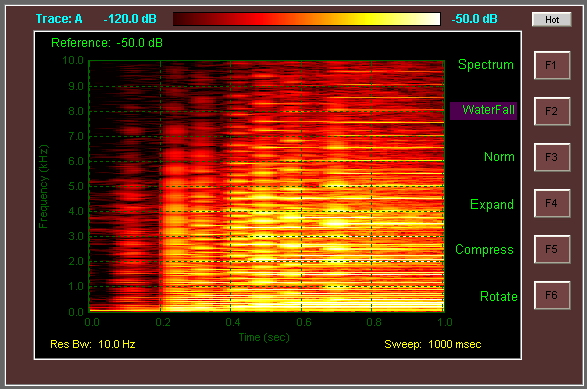Choose the Compress option label

tap(484, 250)
